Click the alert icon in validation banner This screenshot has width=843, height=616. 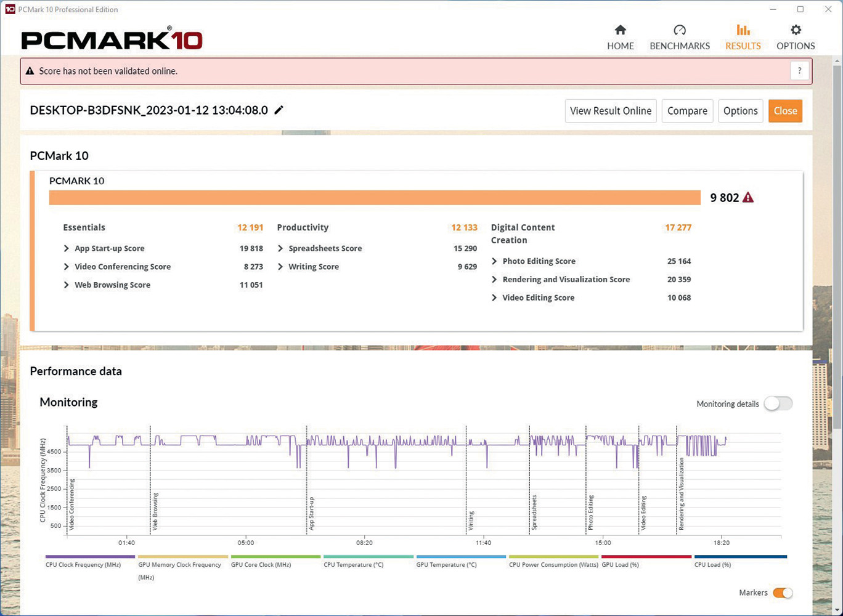[x=30, y=71]
